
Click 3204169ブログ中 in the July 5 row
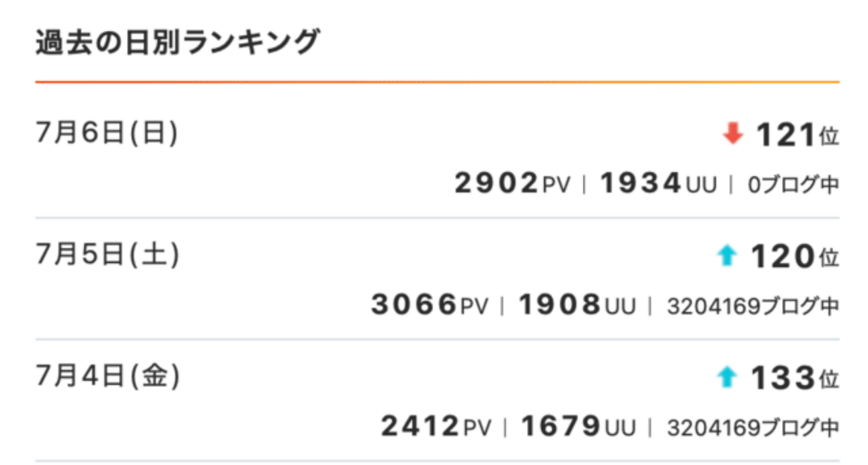(x=752, y=306)
